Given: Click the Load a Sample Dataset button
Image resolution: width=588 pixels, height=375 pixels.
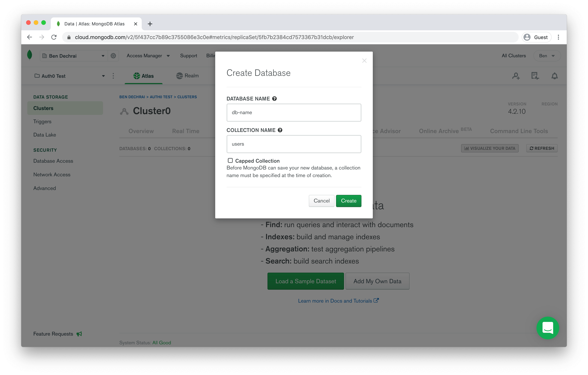Looking at the screenshot, I should pyautogui.click(x=306, y=281).
